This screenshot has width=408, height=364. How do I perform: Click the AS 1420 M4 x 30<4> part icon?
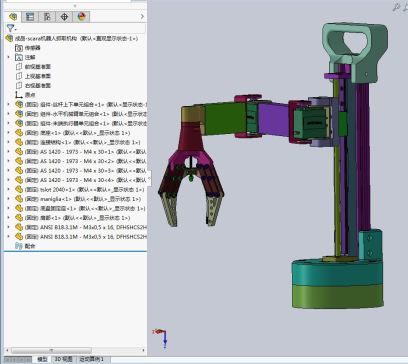click(19, 180)
